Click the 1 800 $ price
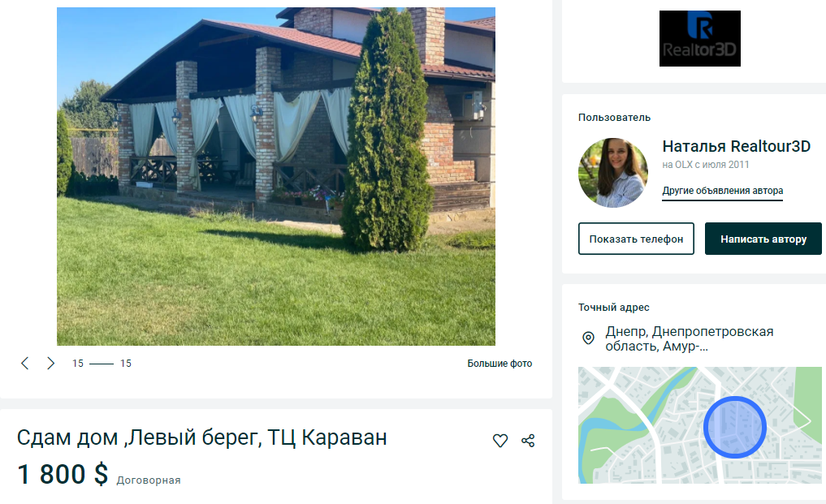 [x=63, y=474]
